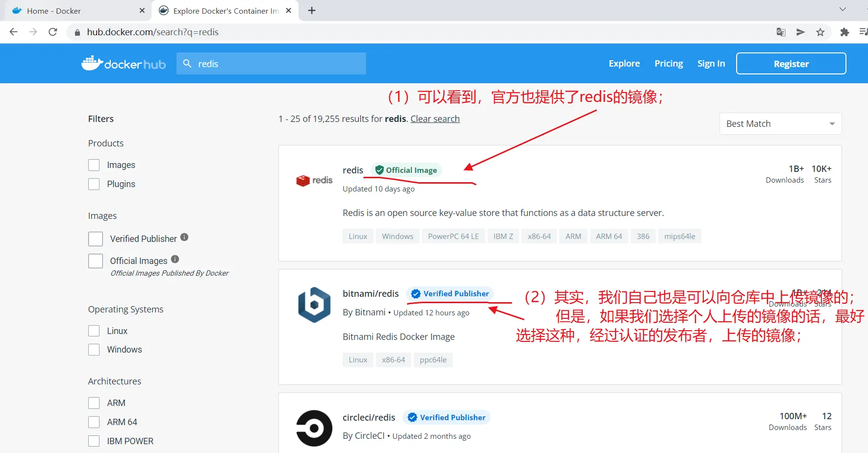Image resolution: width=868 pixels, height=453 pixels.
Task: Click the Official Image badge on redis
Action: [x=406, y=170]
